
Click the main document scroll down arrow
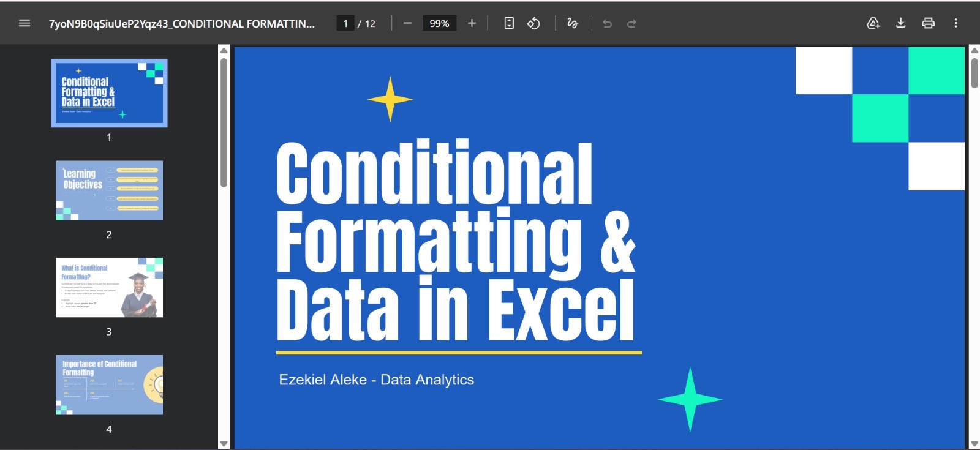tap(974, 444)
